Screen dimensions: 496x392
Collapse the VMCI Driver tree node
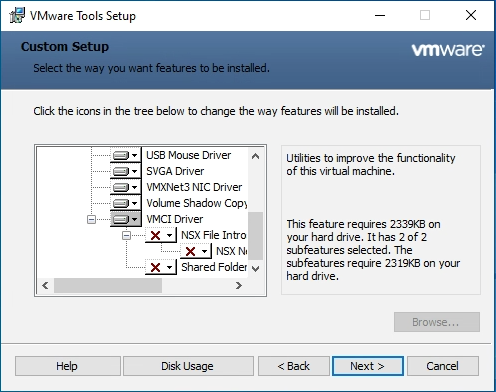tap(91, 219)
